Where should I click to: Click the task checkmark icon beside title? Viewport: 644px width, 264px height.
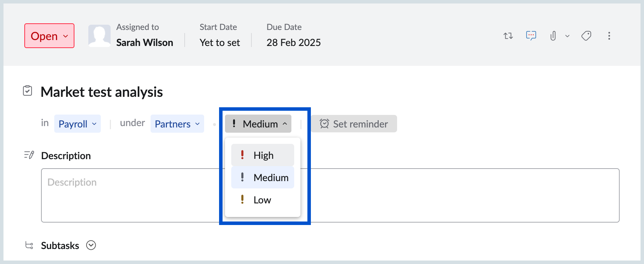click(x=28, y=91)
